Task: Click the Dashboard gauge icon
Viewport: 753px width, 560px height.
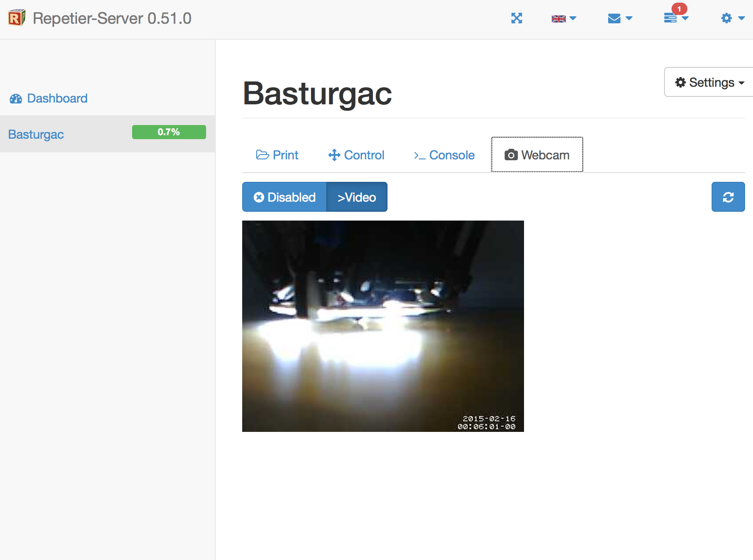Action: tap(16, 99)
